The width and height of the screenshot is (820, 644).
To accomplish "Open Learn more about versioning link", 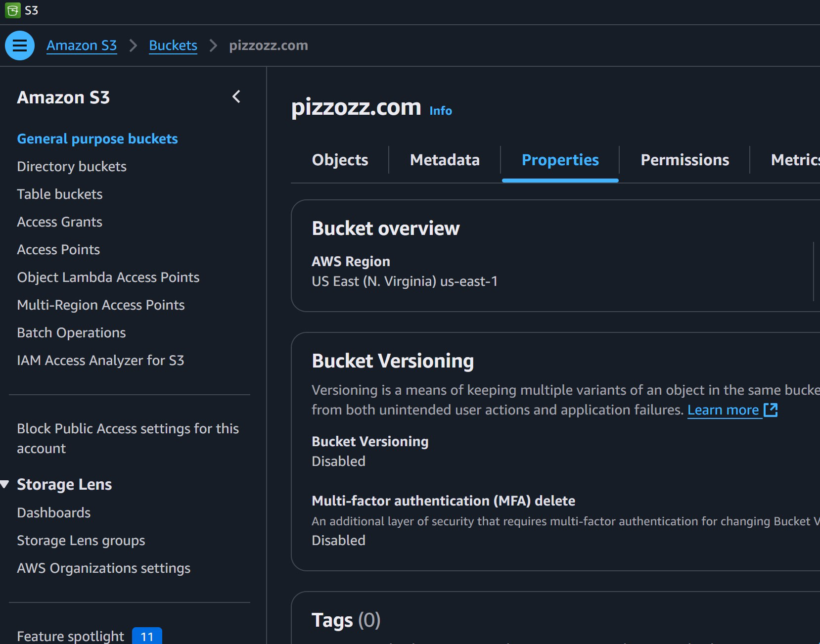I will coord(723,410).
